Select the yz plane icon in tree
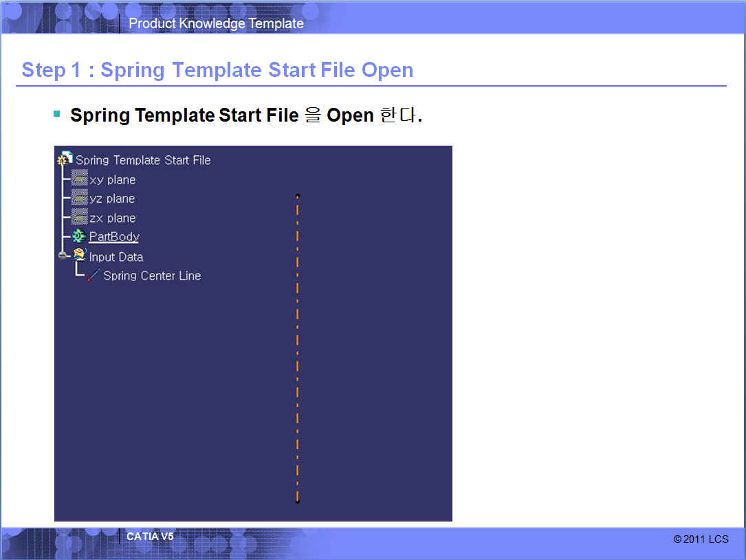746x560 pixels. pos(80,199)
